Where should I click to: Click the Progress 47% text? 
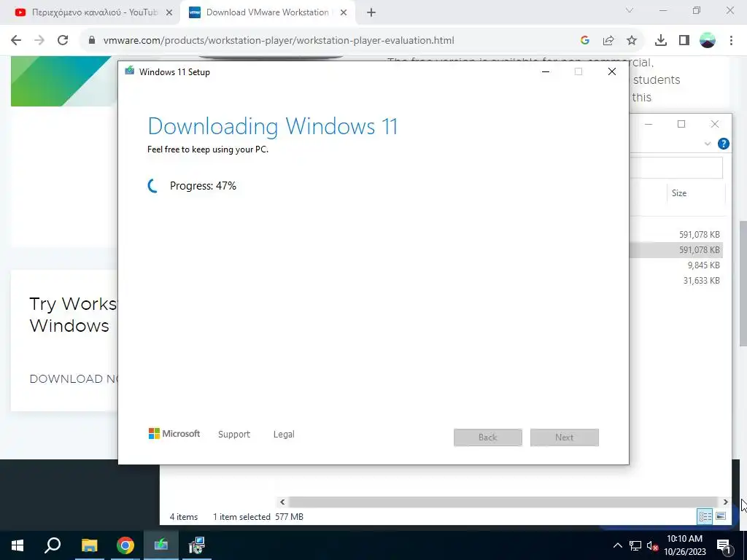pos(203,186)
